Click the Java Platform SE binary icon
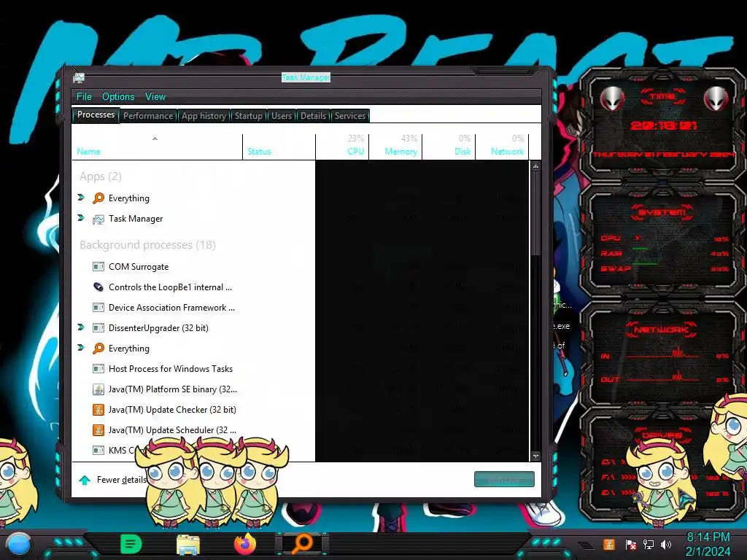This screenshot has height=560, width=747. point(98,389)
